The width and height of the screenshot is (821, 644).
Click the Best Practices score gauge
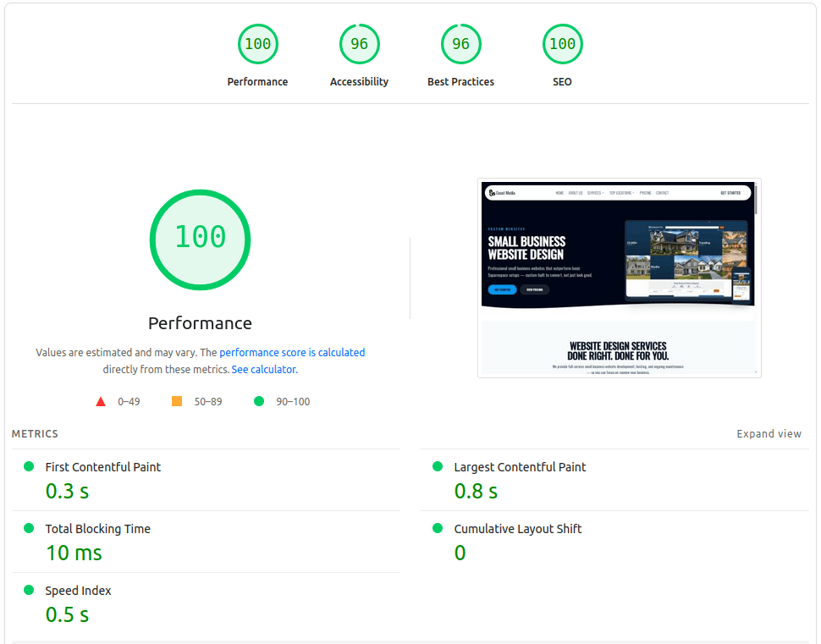point(460,44)
